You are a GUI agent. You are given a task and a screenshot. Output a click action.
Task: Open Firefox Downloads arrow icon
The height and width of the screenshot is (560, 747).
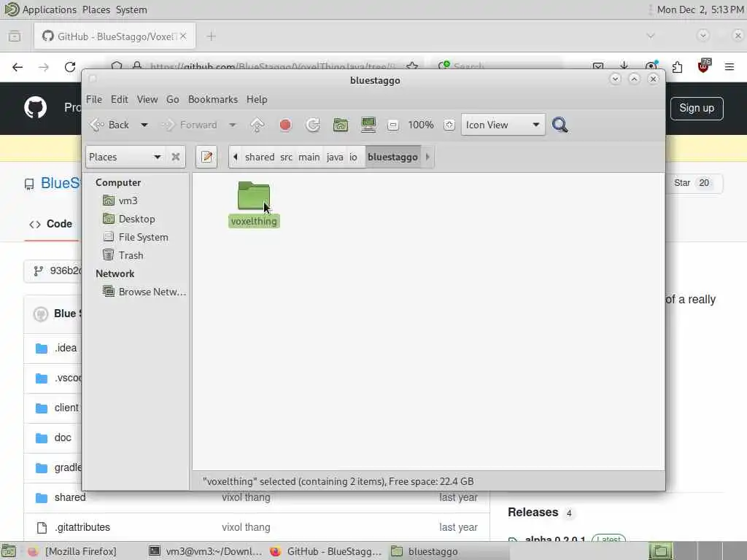pyautogui.click(x=624, y=66)
